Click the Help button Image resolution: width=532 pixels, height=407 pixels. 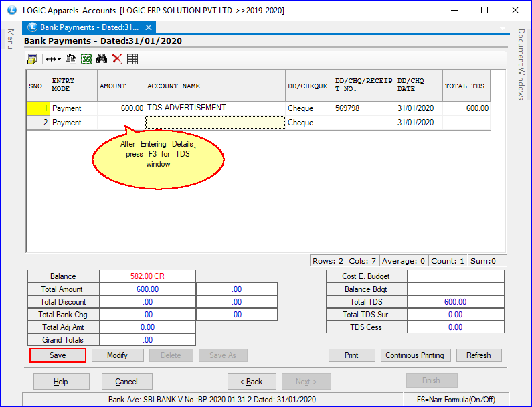61,381
